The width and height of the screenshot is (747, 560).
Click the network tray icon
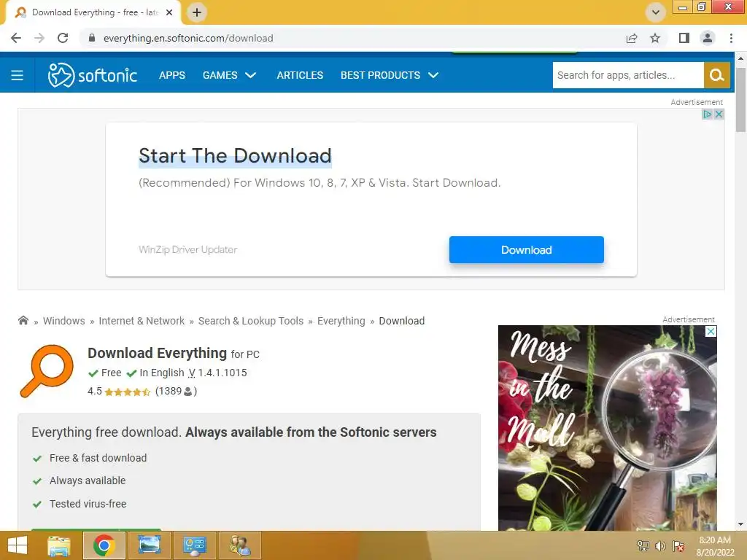(x=643, y=545)
